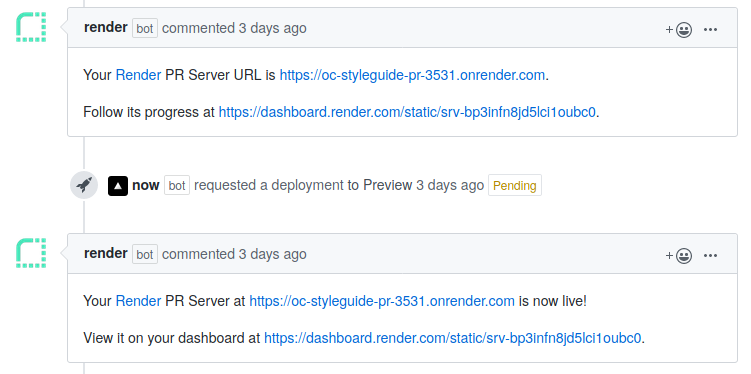Screen dimensions: 751x374
Task: Open dashboard link after 'Follow its progress at'
Action: 407,112
